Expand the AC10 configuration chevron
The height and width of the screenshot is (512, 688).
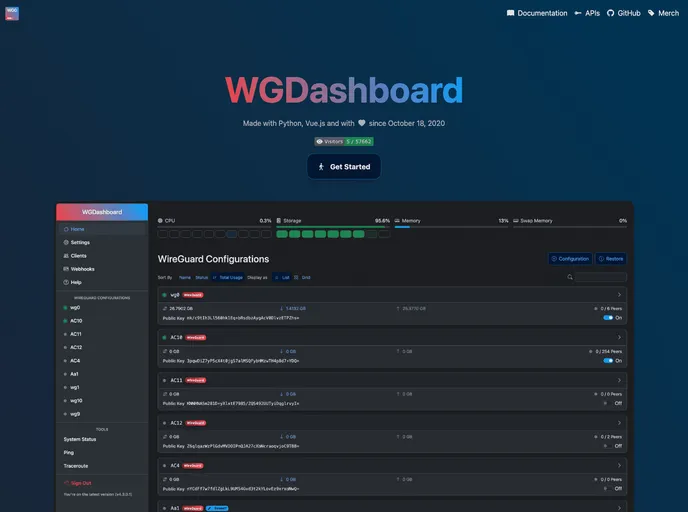coord(619,337)
